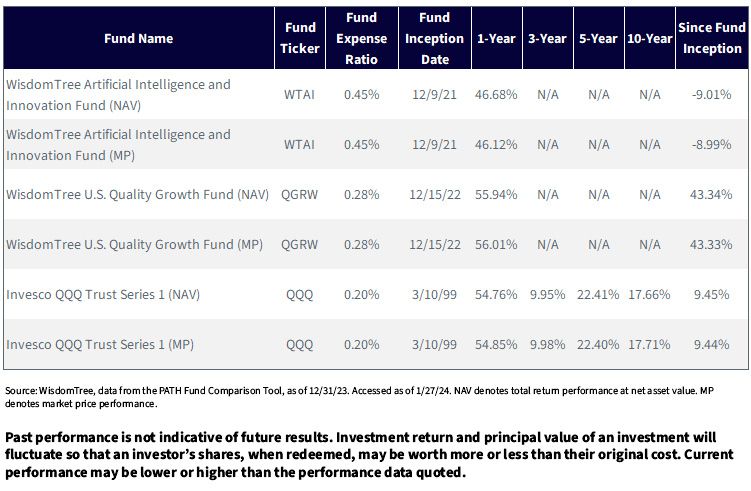Click the 17.71% ten-year return cell
Viewport: 751px width, 491px height.
(649, 344)
